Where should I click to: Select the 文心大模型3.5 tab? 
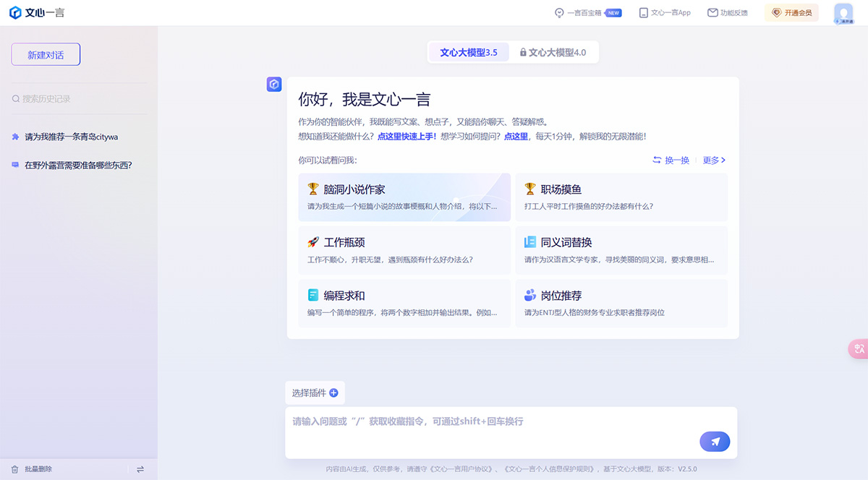click(x=467, y=51)
